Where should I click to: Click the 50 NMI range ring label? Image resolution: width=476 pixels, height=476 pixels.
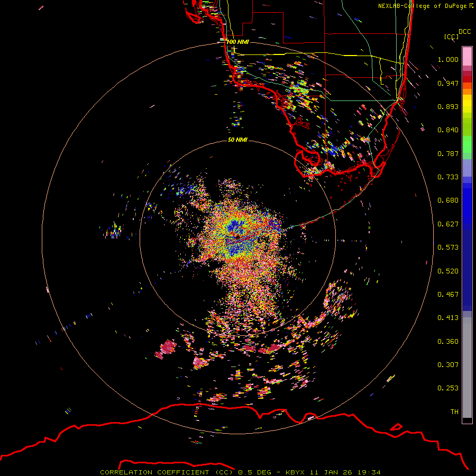(237, 140)
